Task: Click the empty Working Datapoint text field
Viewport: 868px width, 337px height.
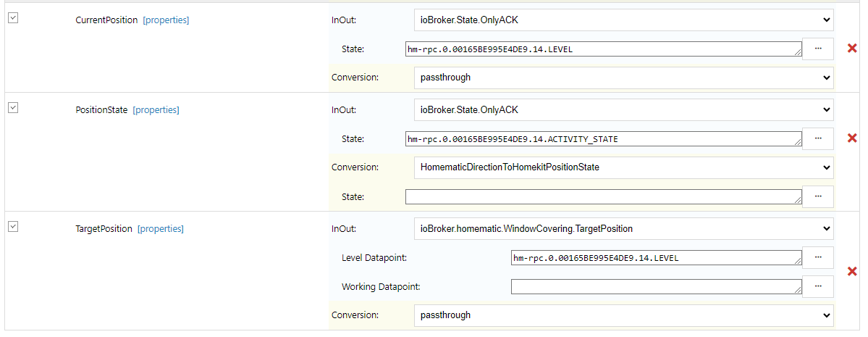Action: pyautogui.click(x=656, y=286)
